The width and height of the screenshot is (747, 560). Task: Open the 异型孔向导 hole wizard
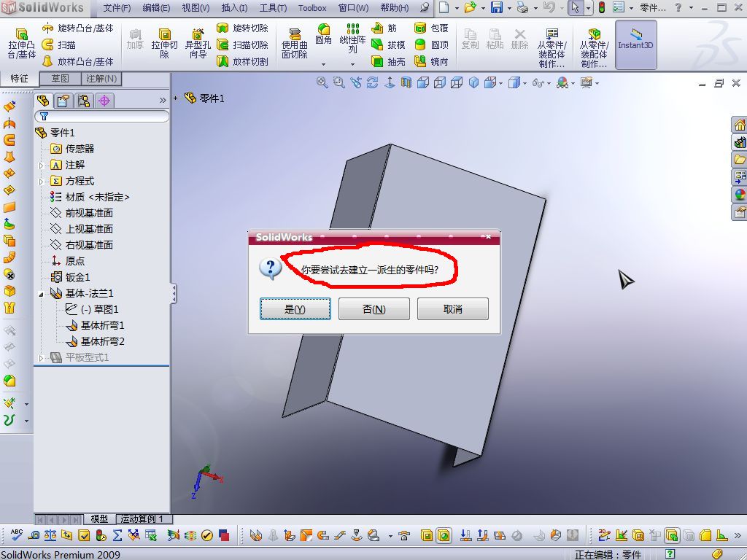(x=198, y=43)
